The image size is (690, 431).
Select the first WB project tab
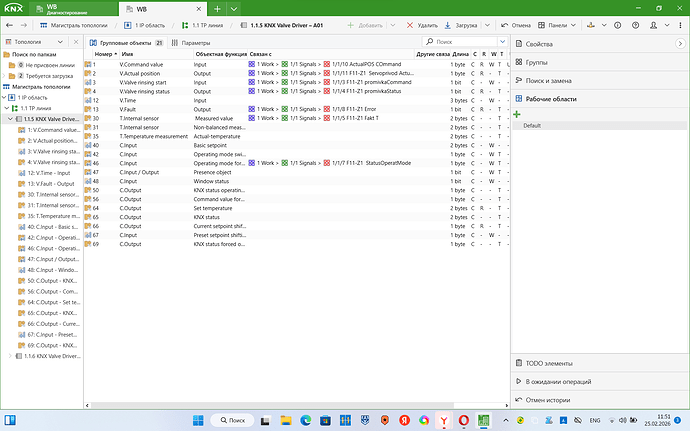73,9
